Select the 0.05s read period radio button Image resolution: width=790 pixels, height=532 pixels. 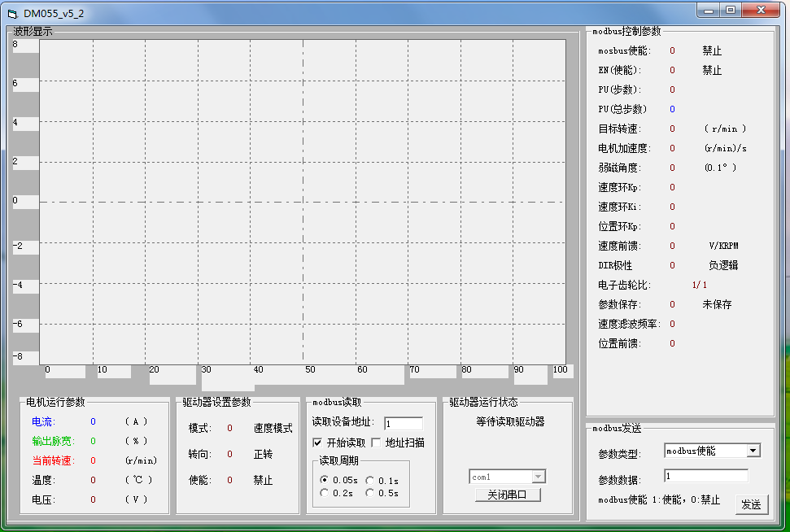pos(324,480)
